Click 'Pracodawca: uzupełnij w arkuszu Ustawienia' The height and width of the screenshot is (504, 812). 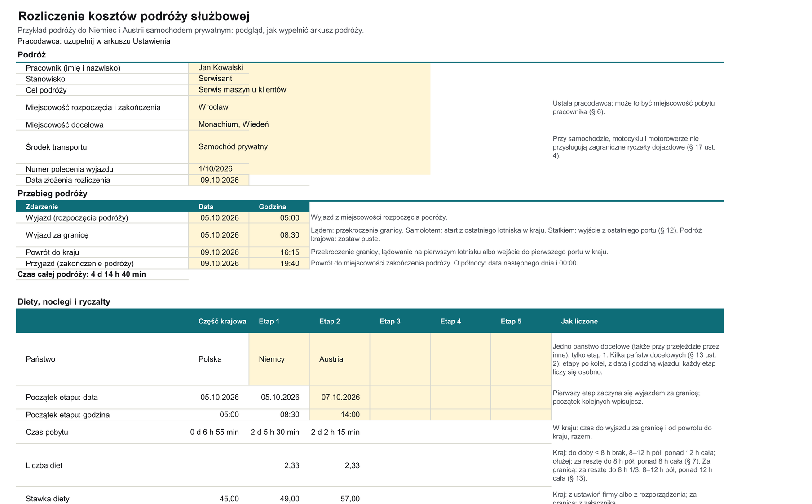[94, 41]
